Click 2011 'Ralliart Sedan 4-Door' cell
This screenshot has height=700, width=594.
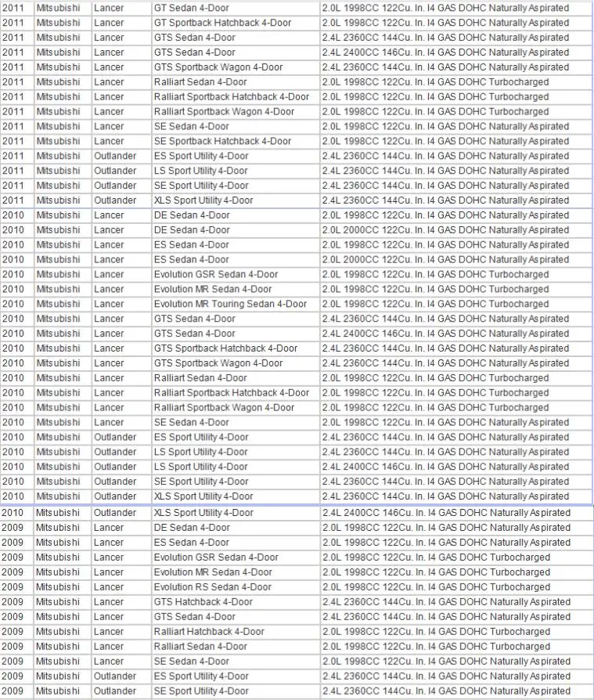coord(236,81)
